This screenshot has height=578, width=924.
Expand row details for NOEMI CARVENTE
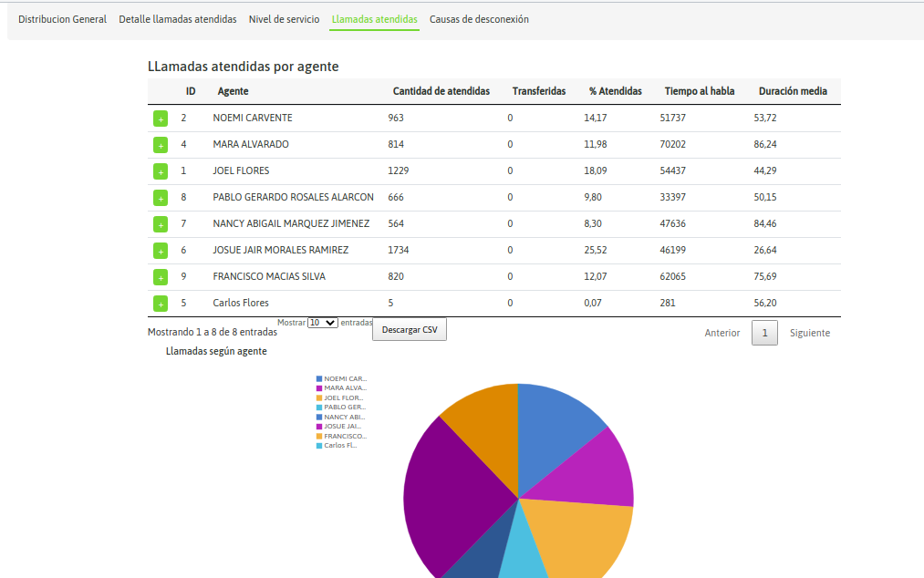161,119
